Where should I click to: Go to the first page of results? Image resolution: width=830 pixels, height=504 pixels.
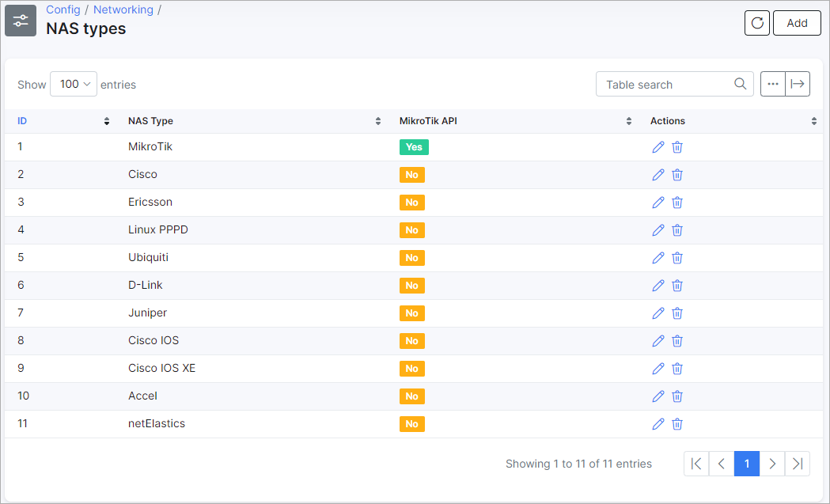coord(696,464)
